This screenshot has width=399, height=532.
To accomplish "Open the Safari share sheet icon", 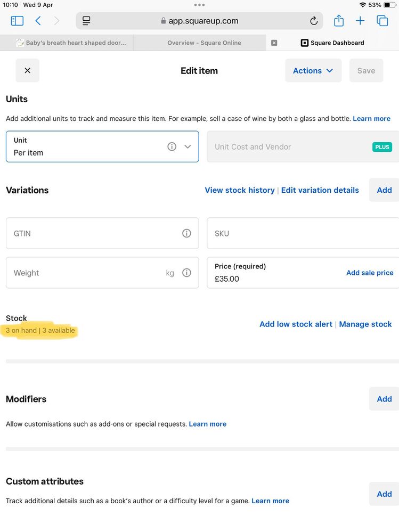I will (x=339, y=21).
